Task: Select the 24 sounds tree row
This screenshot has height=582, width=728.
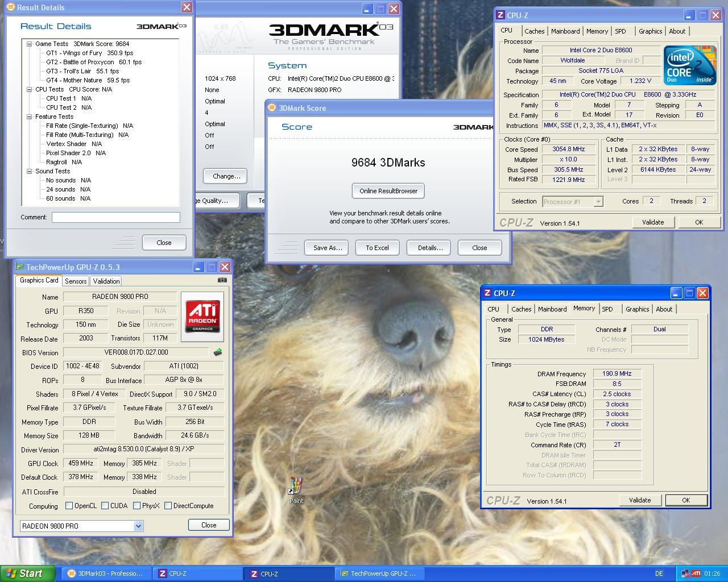Action: 69,189
